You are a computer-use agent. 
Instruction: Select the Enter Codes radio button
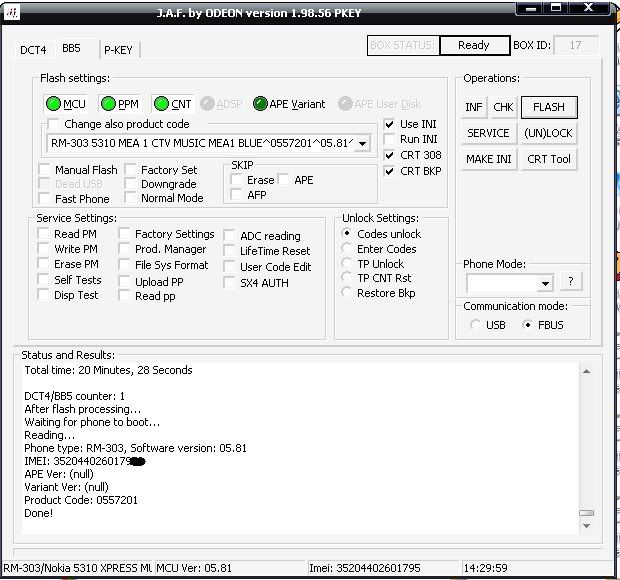[347, 248]
